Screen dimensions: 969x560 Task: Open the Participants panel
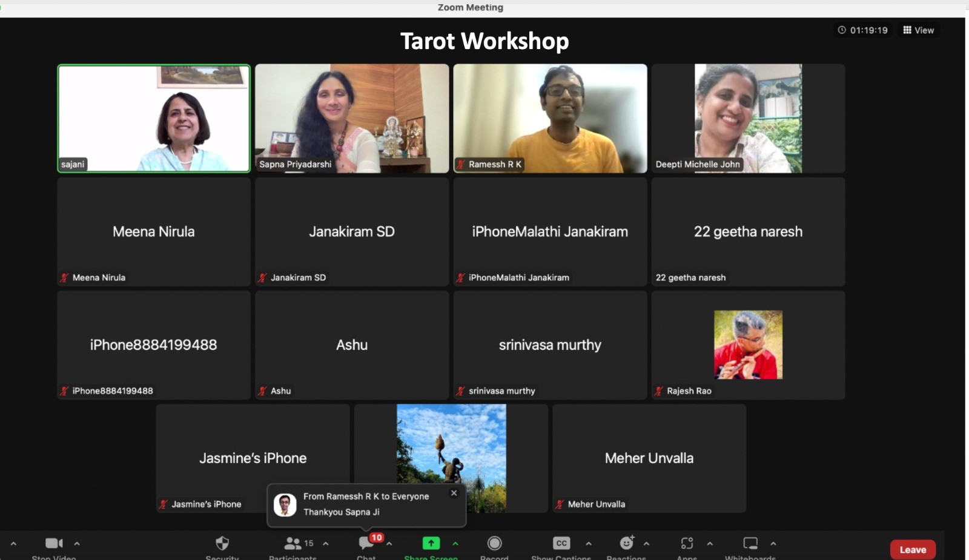294,543
